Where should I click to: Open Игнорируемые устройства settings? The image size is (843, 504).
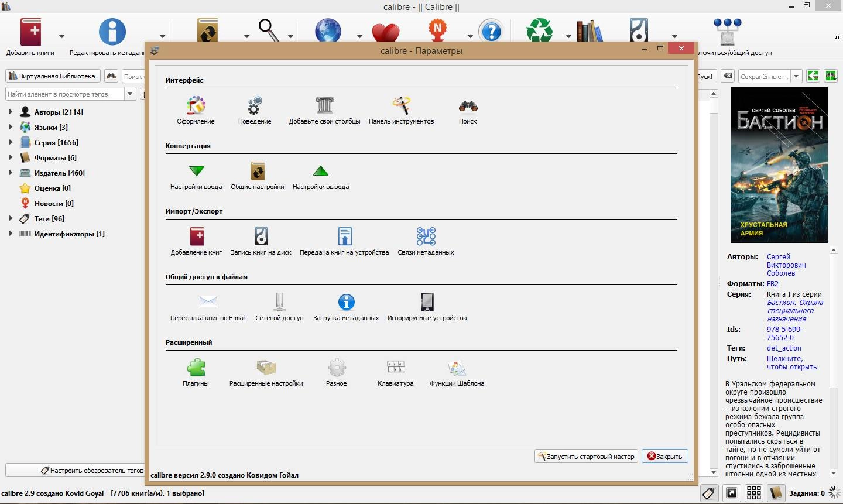tap(427, 307)
